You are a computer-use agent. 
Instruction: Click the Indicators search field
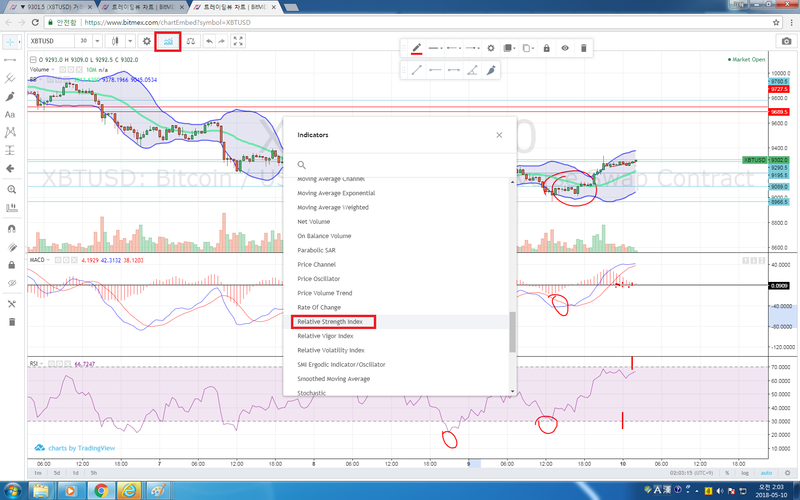(399, 165)
